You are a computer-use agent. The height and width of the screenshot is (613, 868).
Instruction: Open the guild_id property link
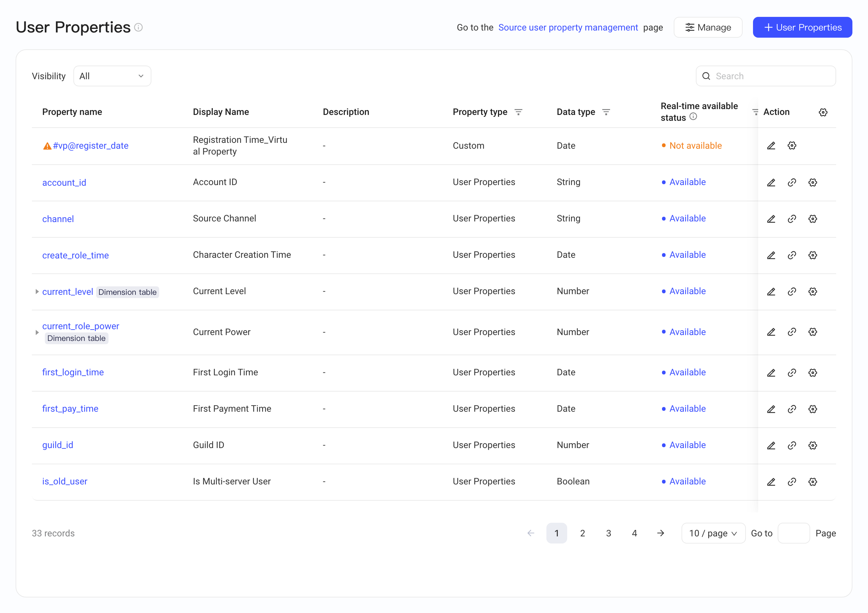click(x=58, y=445)
